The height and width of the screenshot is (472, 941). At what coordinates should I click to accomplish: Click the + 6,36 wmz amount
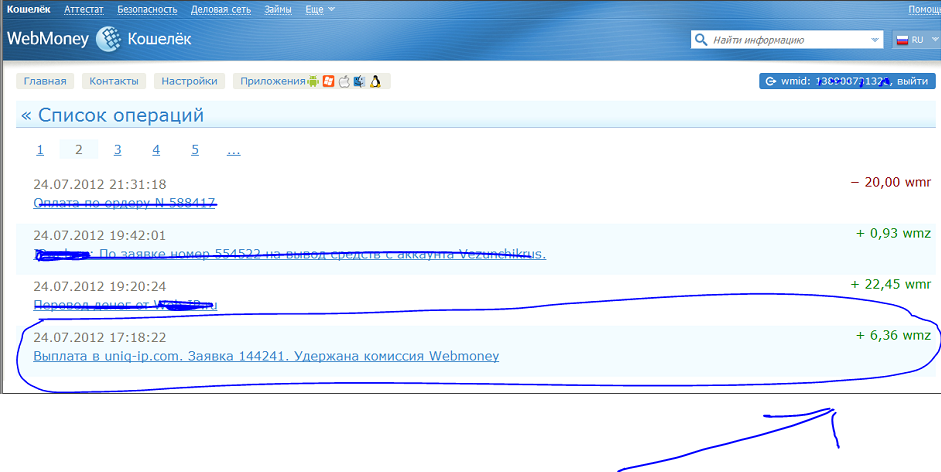894,335
